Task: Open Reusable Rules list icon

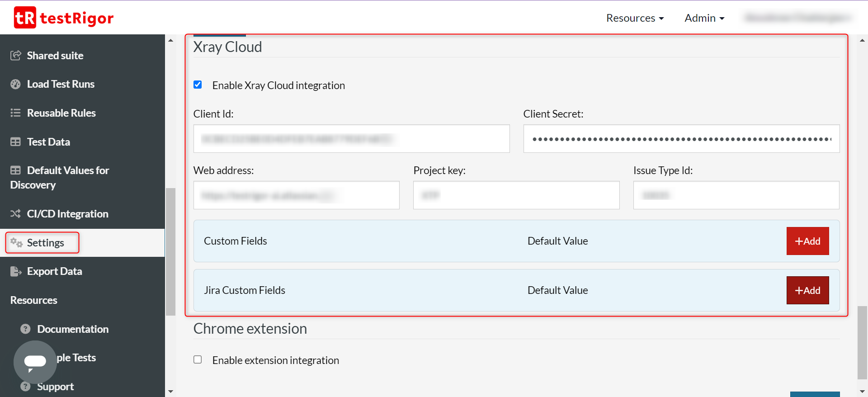Action: (16, 113)
